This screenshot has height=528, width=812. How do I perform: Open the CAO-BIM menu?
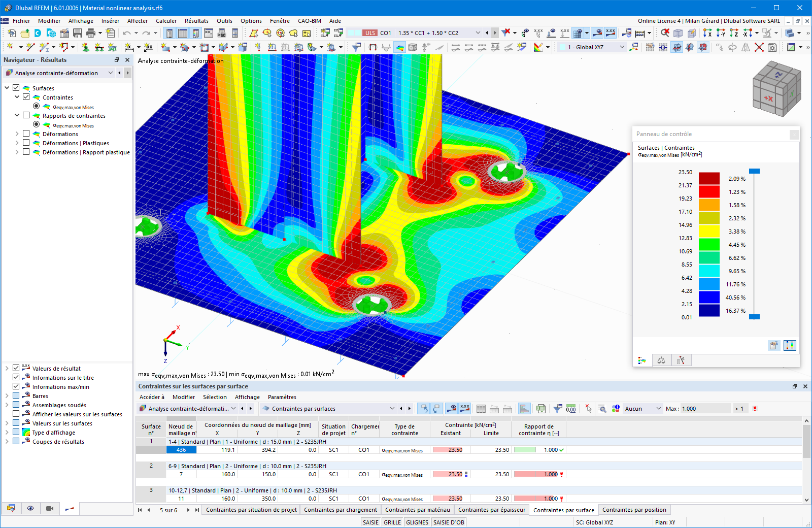(310, 21)
